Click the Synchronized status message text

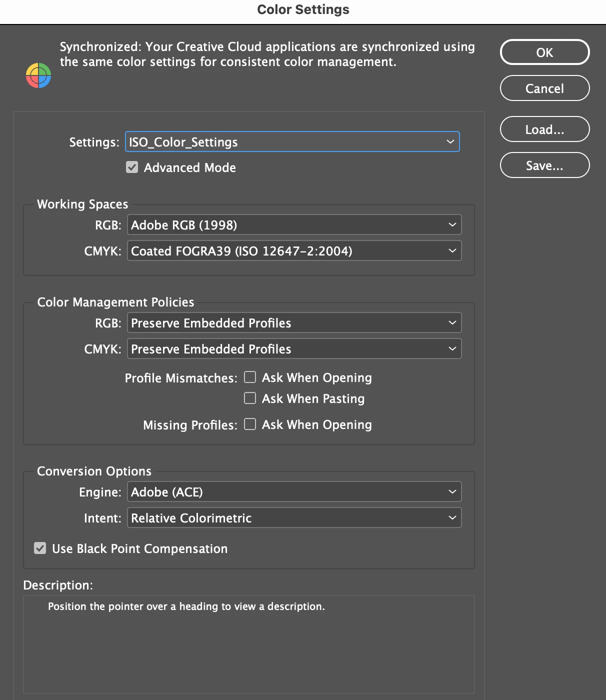267,54
